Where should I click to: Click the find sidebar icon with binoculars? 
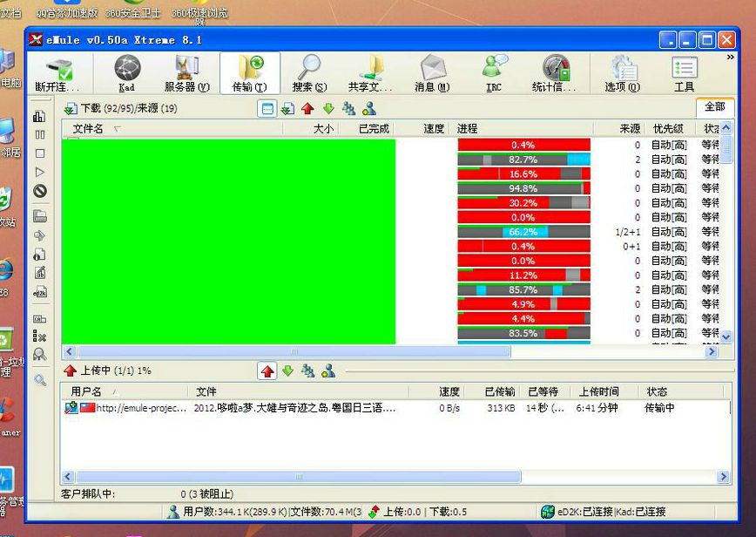(x=40, y=355)
